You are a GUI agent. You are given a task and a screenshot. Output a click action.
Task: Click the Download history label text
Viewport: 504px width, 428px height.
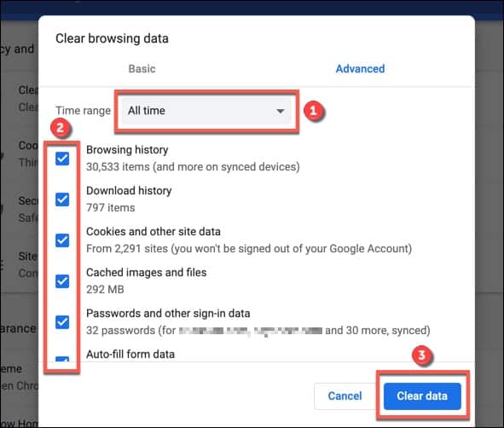[x=129, y=190]
